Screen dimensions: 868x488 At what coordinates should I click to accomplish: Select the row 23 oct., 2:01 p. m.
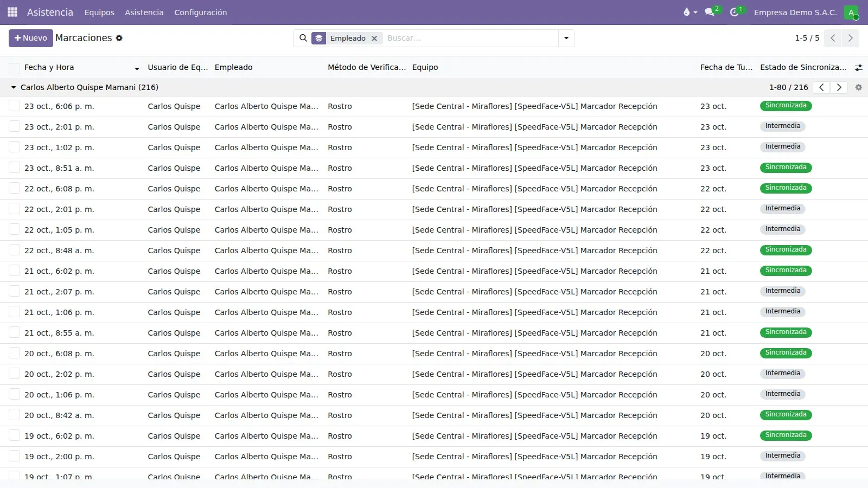(15, 126)
